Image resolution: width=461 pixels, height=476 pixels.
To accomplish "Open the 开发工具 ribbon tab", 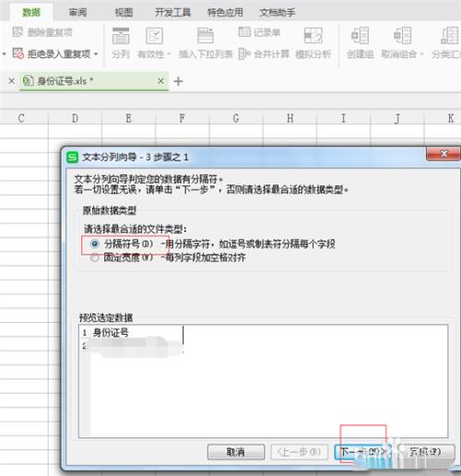I will click(172, 13).
